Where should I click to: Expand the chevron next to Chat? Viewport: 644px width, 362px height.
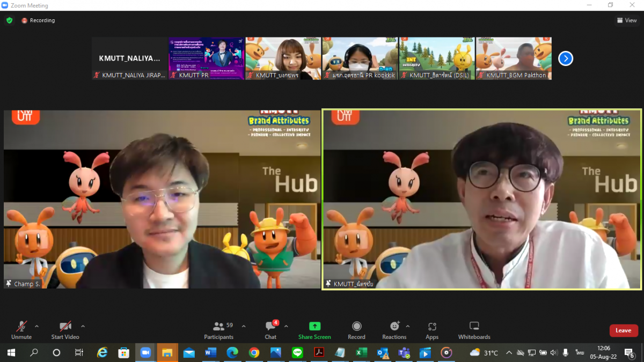286,326
